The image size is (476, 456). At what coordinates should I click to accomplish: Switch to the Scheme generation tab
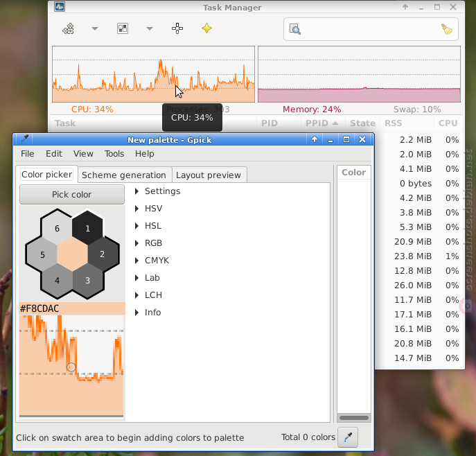pos(124,175)
